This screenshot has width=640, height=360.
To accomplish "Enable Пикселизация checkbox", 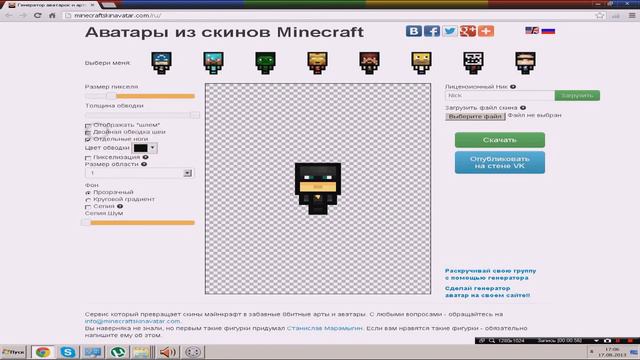I will pos(88,158).
